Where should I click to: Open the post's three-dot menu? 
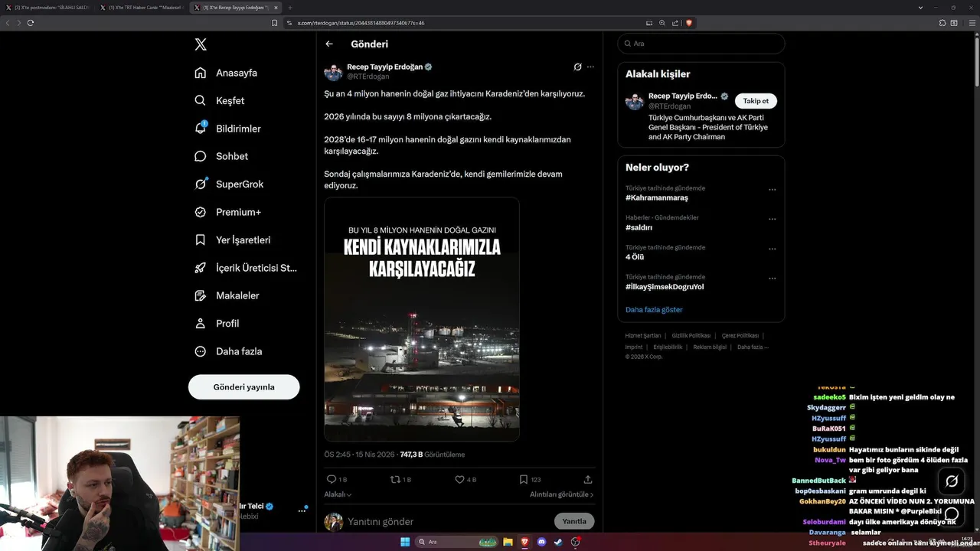590,67
